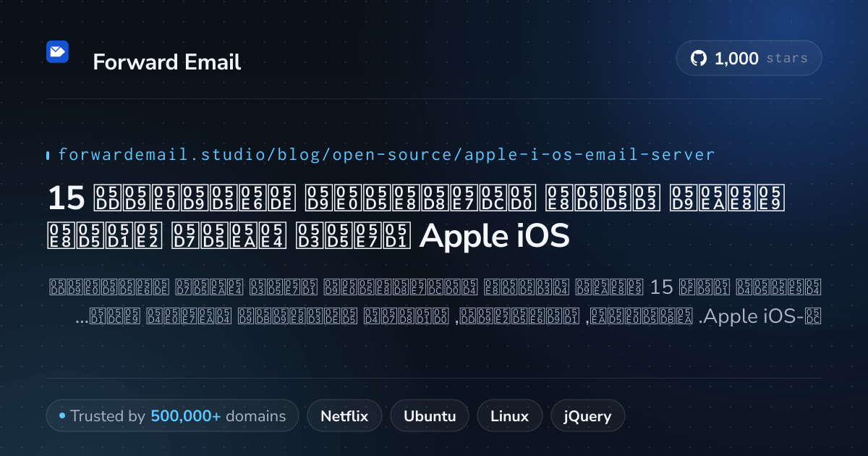Click the description line ending in Apple iOS-
The height and width of the screenshot is (456, 868).
click(x=447, y=316)
